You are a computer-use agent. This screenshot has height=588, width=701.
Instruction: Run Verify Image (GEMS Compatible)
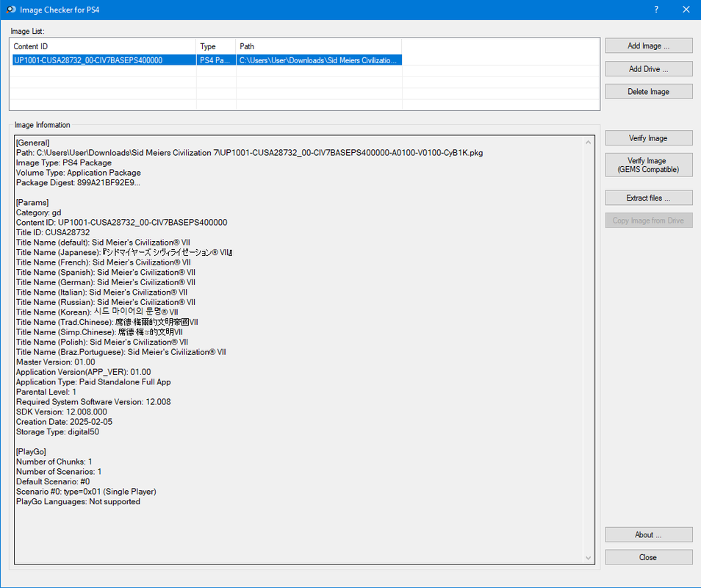click(649, 165)
